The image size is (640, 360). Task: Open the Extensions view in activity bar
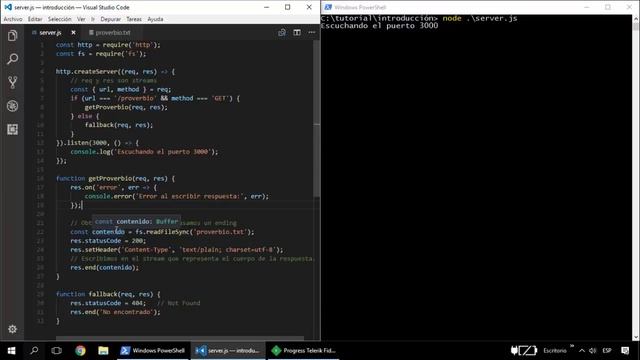tap(12, 129)
